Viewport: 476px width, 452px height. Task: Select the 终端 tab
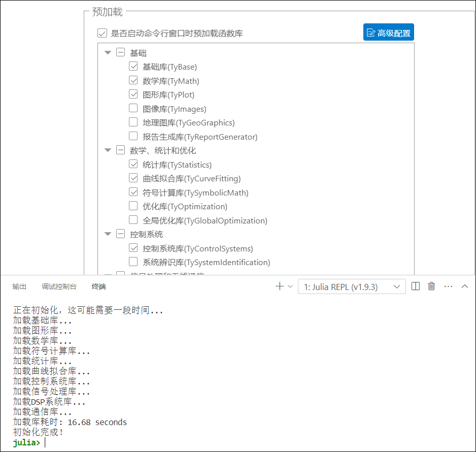tap(98, 287)
